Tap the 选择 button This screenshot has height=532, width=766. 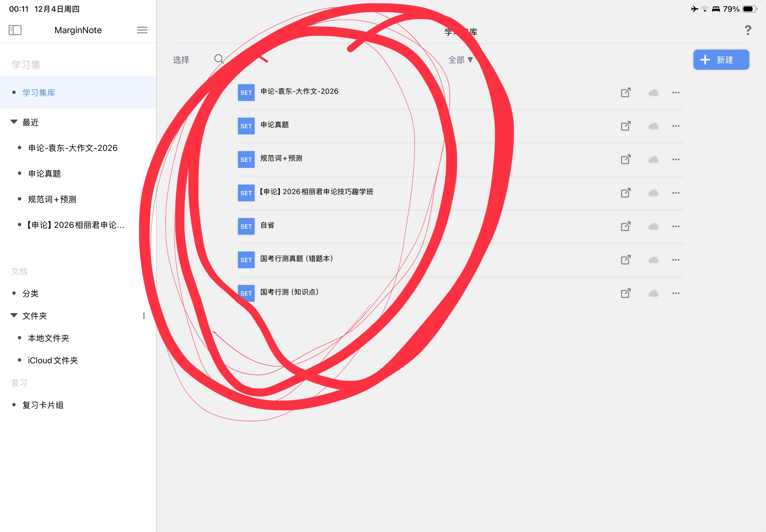[x=181, y=60]
